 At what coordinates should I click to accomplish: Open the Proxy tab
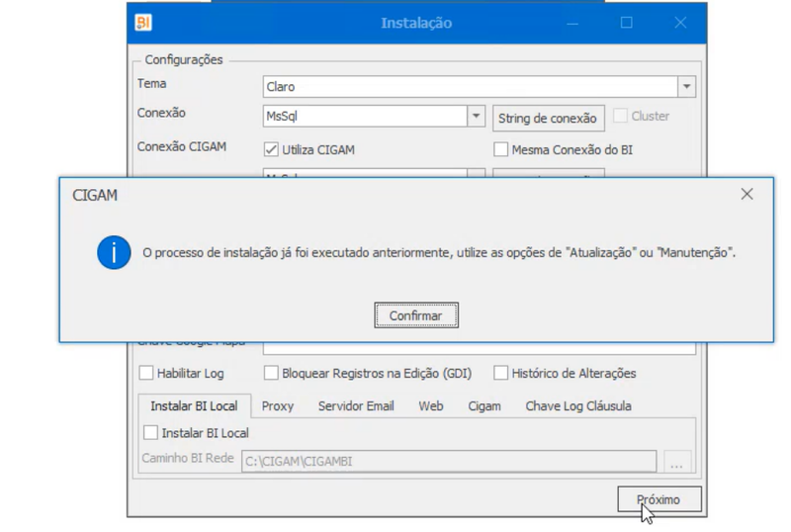[x=278, y=406]
